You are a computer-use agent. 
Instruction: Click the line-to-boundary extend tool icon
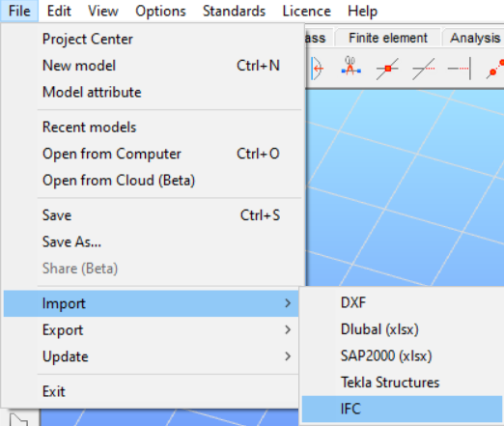point(460,69)
